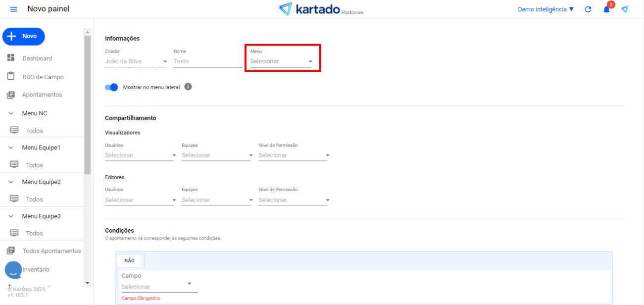Click the info icon beside Mostrar no menu lateral

188,87
